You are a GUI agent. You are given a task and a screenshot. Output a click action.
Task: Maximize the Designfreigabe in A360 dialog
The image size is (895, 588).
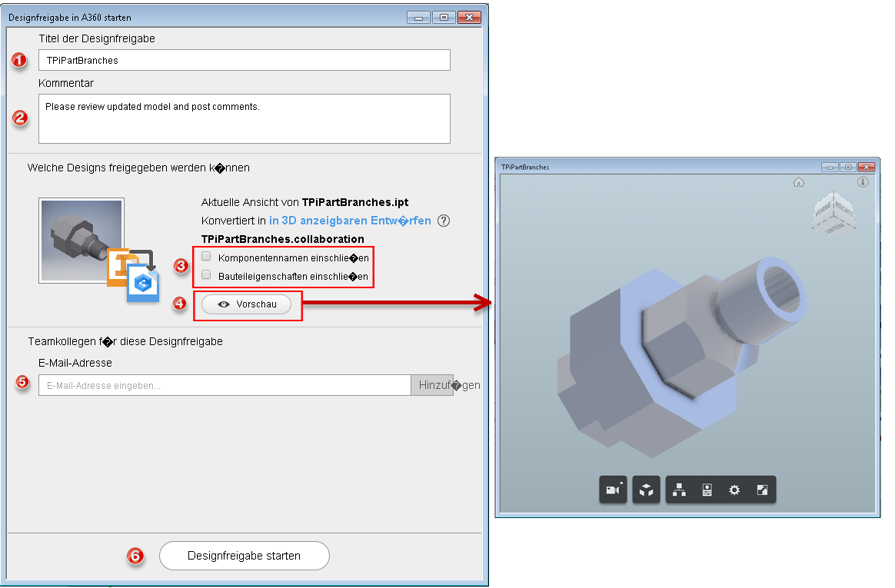(444, 18)
